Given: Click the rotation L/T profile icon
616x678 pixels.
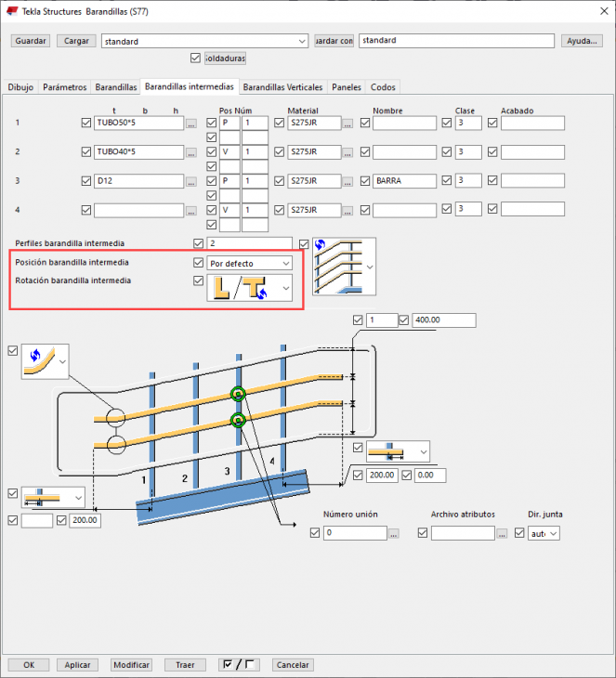Looking at the screenshot, I should click(x=241, y=288).
